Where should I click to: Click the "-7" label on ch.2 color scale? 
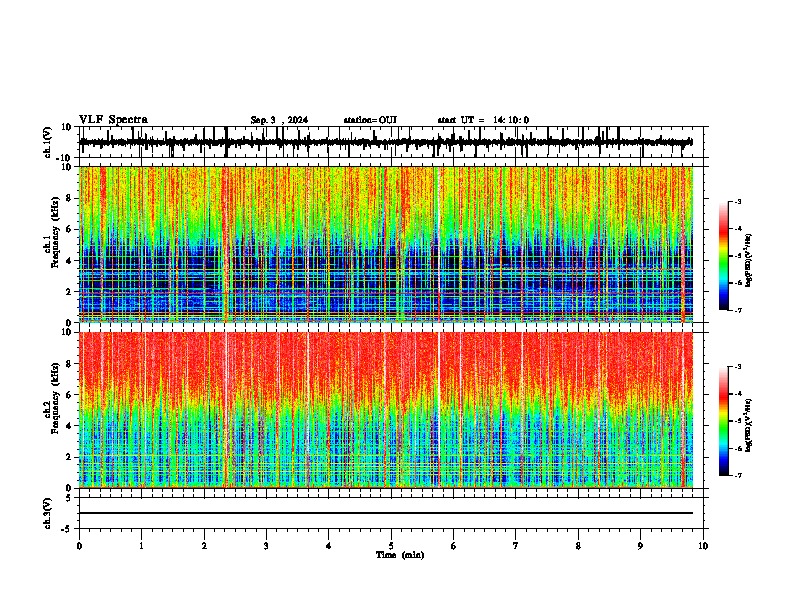pos(738,475)
